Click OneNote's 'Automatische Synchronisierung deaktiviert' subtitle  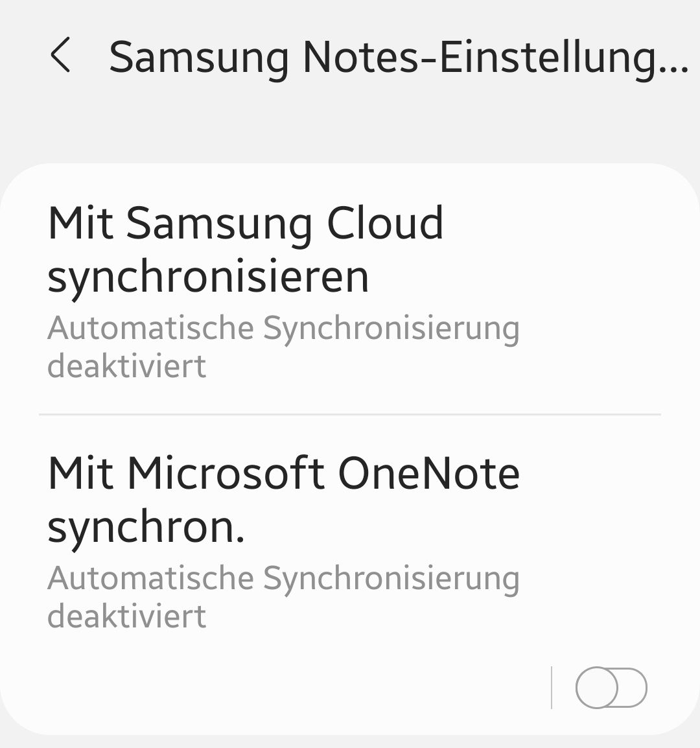(x=283, y=596)
